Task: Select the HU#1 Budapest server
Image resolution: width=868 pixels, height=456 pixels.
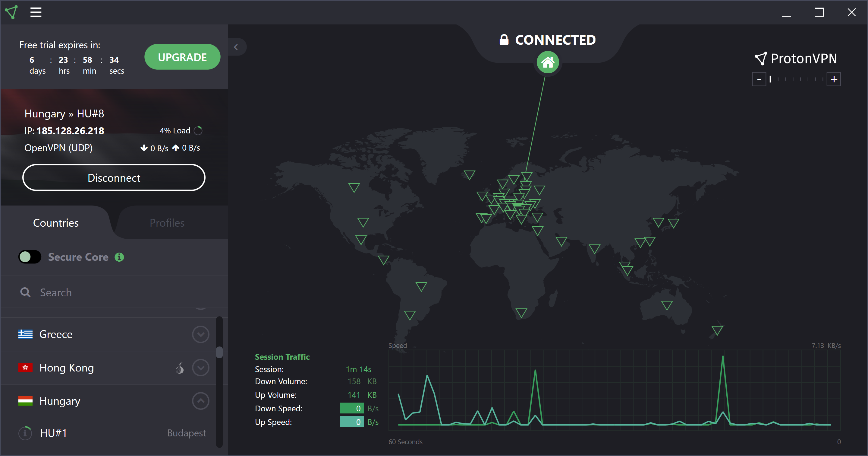Action: [x=112, y=434]
